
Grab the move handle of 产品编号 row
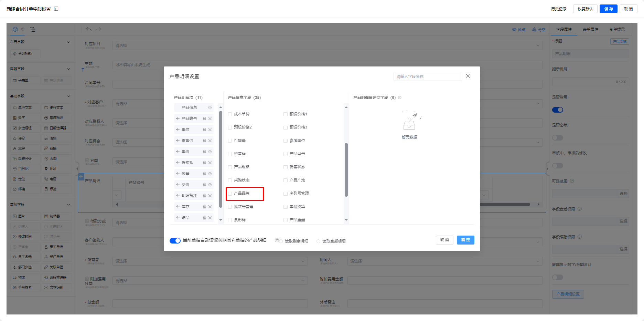pos(178,118)
